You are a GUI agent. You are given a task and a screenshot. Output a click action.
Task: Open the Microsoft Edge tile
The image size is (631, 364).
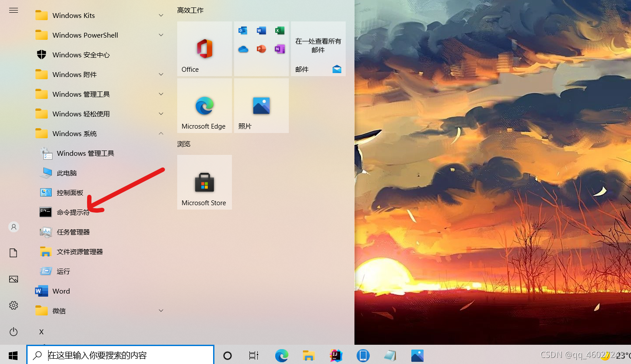pos(204,105)
